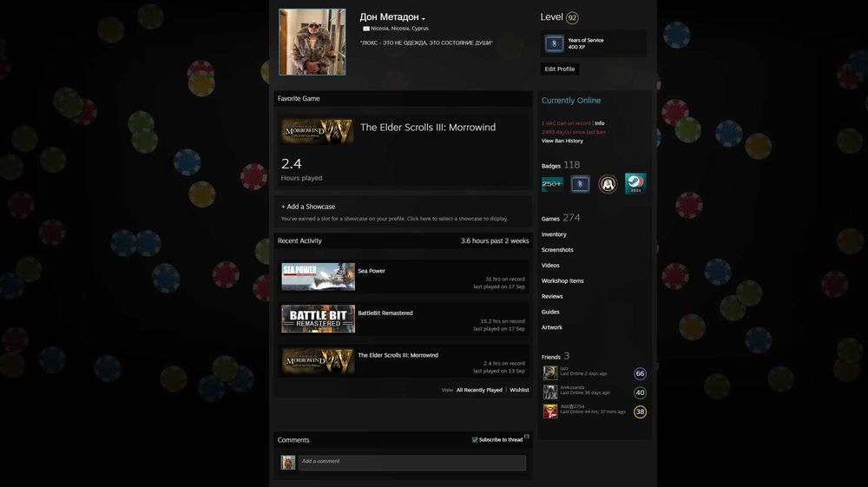This screenshot has width=868, height=487.
Task: Open BattleBit Remastered game thumbnail
Action: click(318, 319)
